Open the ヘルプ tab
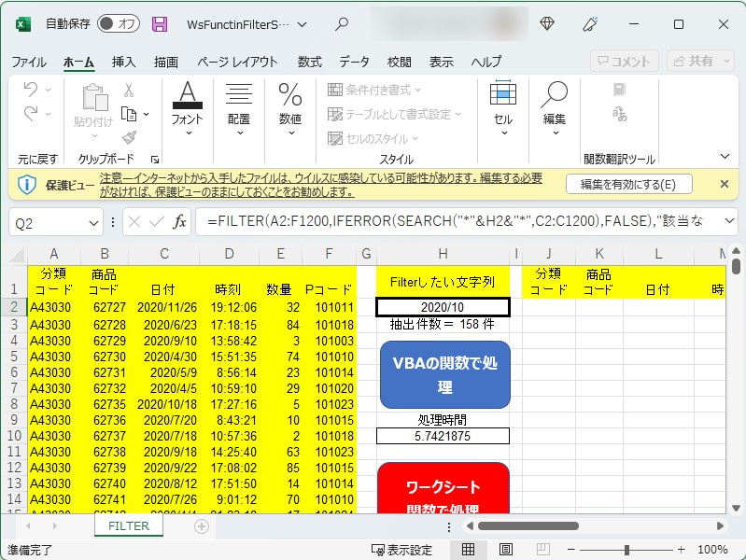The image size is (746, 560). click(x=486, y=62)
